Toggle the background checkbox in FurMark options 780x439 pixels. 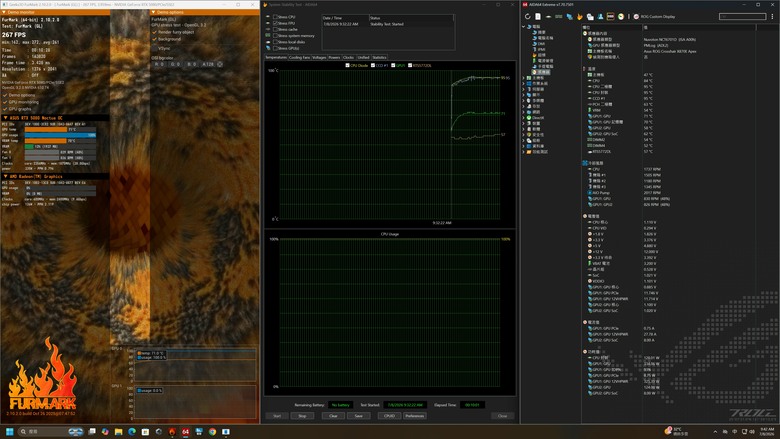tap(155, 39)
